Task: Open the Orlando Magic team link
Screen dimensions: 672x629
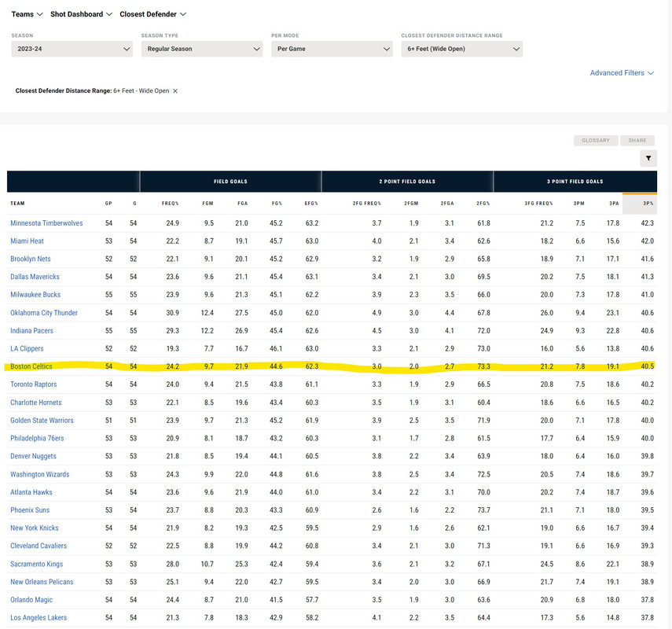Action: pos(31,600)
